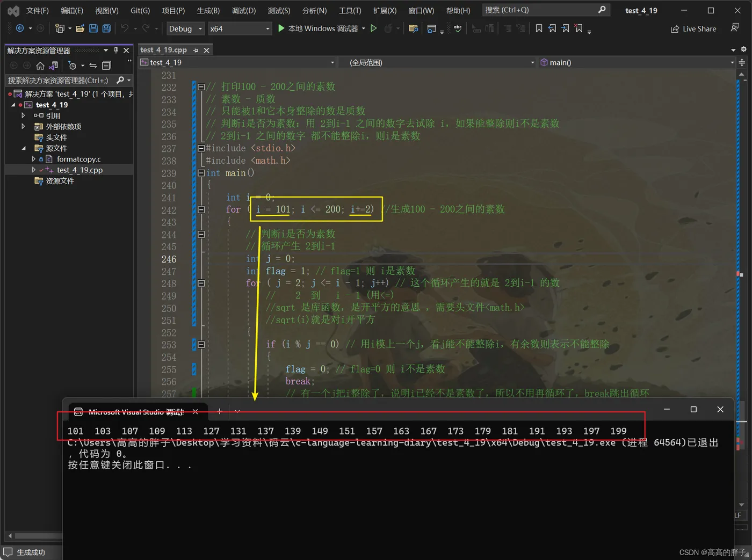Click the 生成成功 status bar message
The width and height of the screenshot is (752, 560).
point(31,552)
